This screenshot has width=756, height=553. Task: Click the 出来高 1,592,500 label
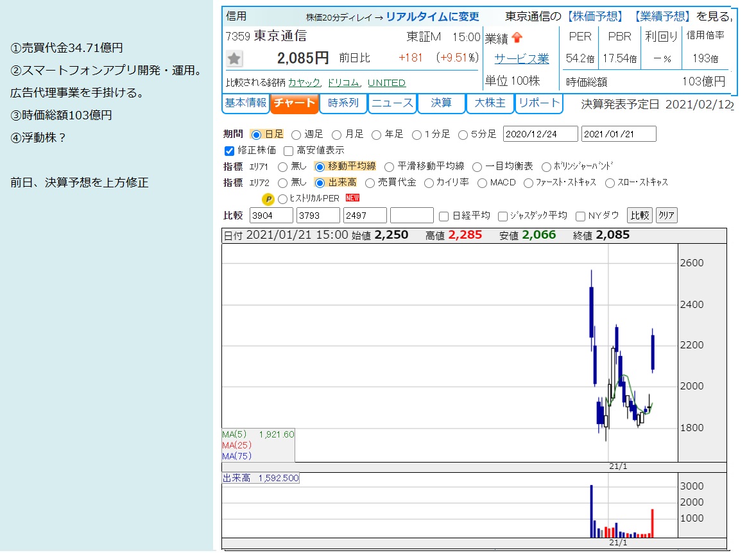[x=261, y=479]
